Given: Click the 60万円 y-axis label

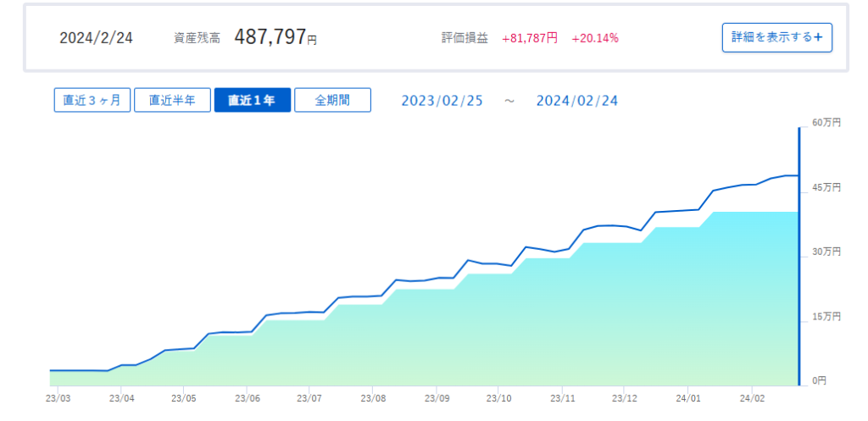Looking at the screenshot, I should pos(826,123).
